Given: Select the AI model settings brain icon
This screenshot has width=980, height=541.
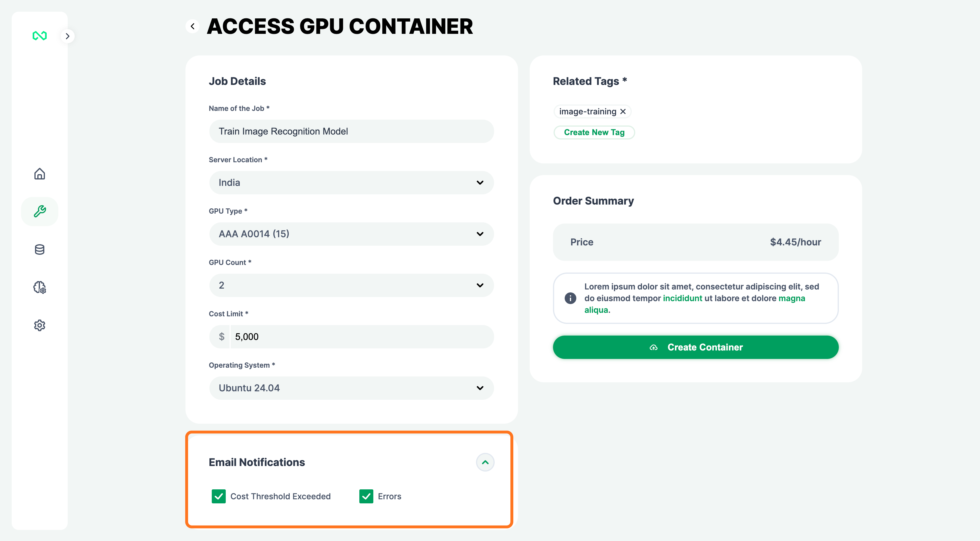Looking at the screenshot, I should (x=40, y=288).
